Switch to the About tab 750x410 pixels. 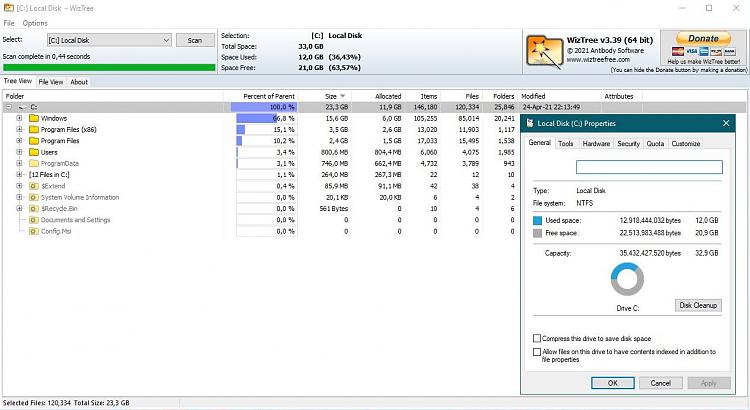[79, 82]
